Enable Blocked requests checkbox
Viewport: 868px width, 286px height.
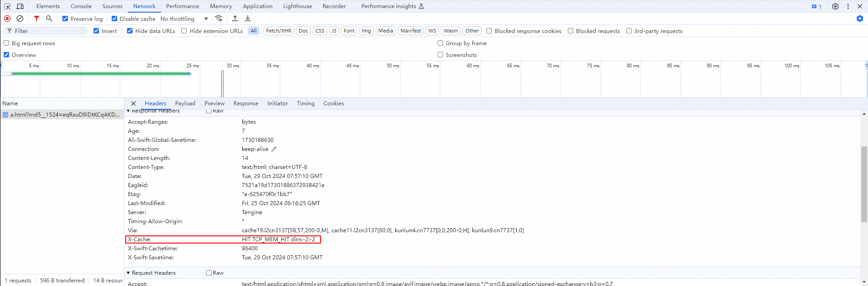[571, 31]
